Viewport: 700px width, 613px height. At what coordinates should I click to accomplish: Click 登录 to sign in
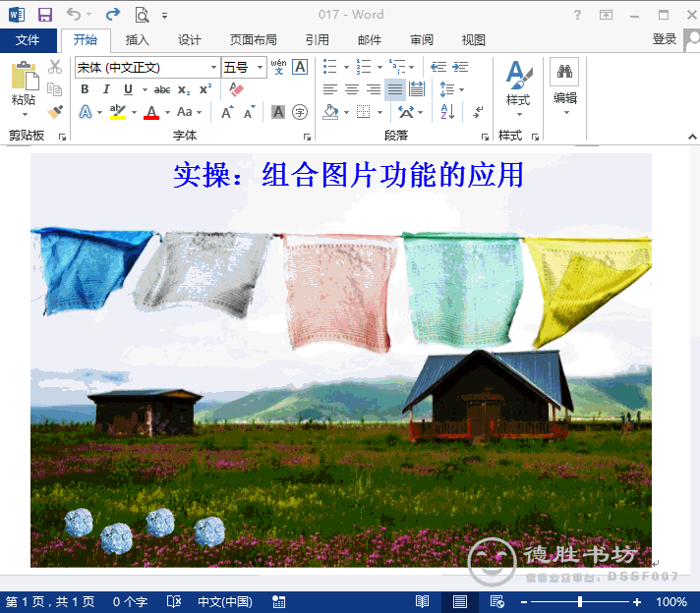[x=665, y=39]
